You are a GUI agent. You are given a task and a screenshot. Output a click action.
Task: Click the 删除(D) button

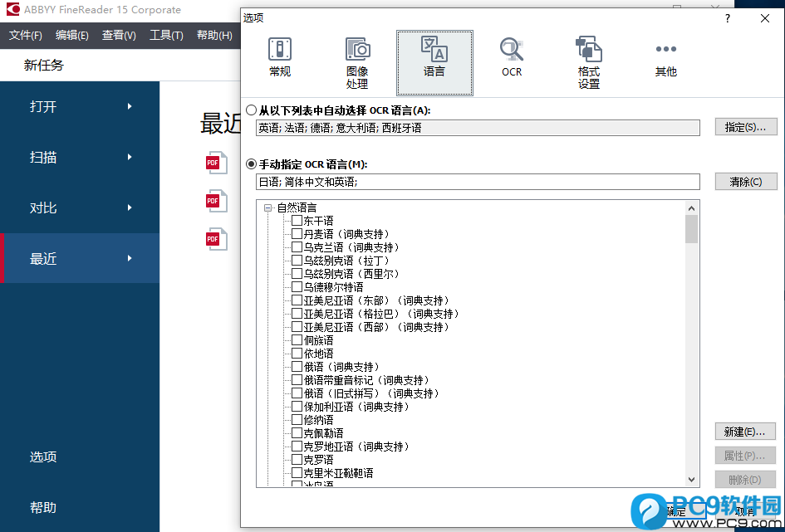pyautogui.click(x=745, y=480)
